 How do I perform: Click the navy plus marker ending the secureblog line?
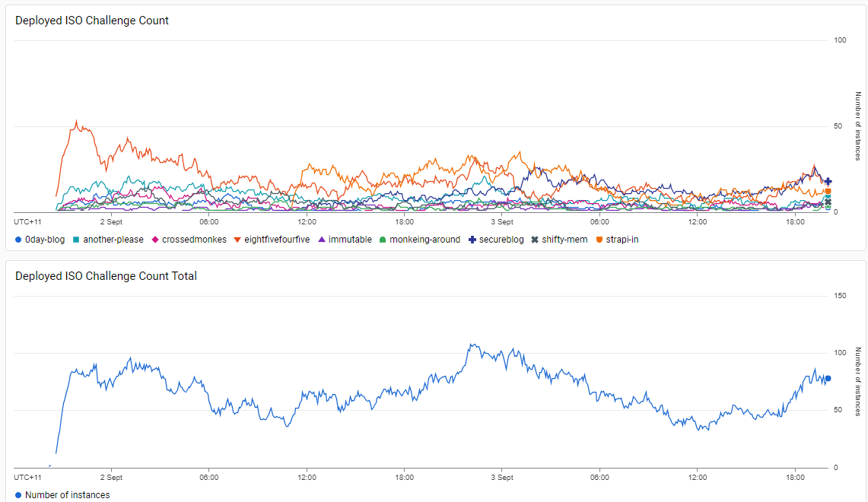coord(828,182)
